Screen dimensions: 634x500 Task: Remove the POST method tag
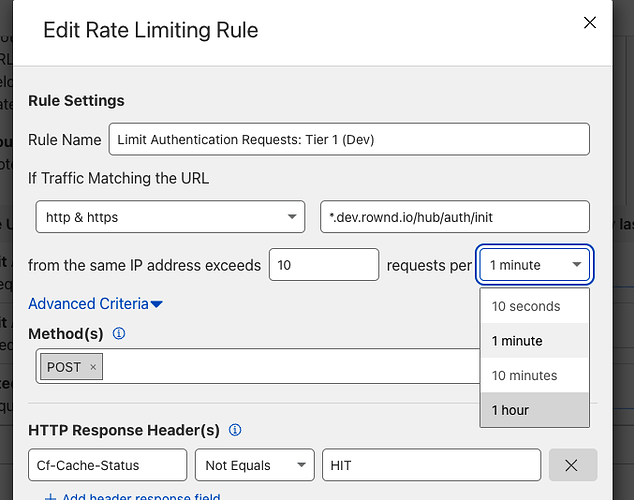coord(93,367)
